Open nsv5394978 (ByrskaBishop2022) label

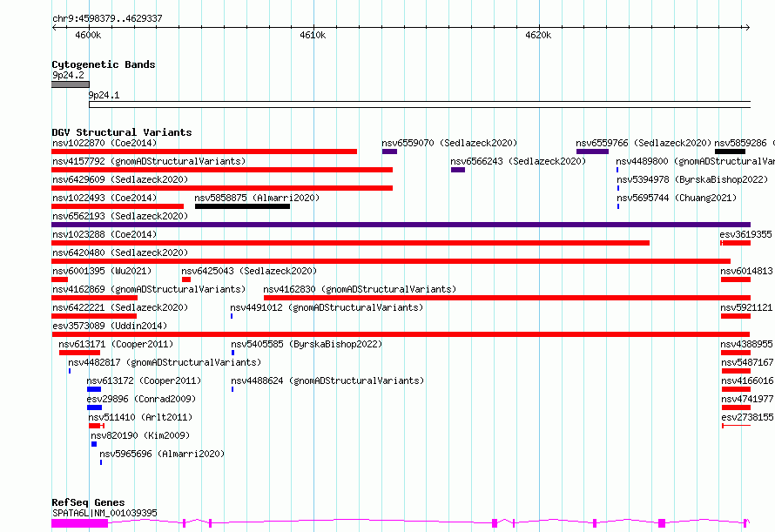[x=692, y=179]
